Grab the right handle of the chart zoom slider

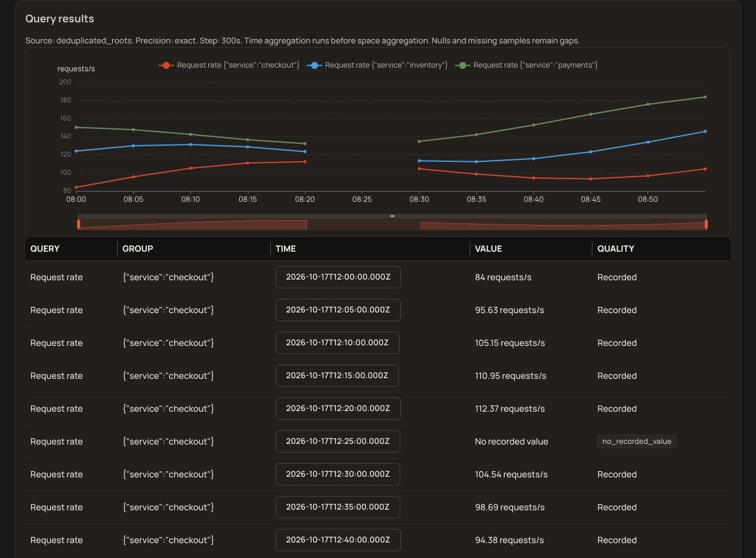pos(706,224)
